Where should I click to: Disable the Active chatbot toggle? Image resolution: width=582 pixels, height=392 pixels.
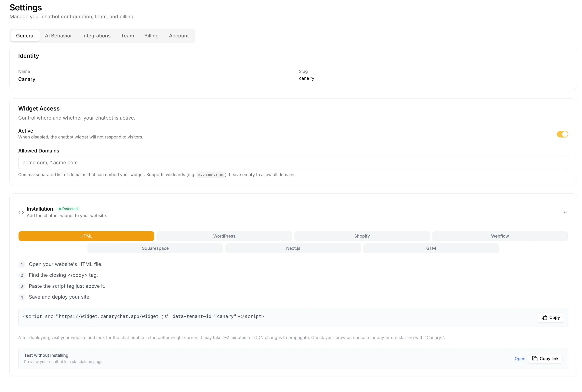pos(562,134)
